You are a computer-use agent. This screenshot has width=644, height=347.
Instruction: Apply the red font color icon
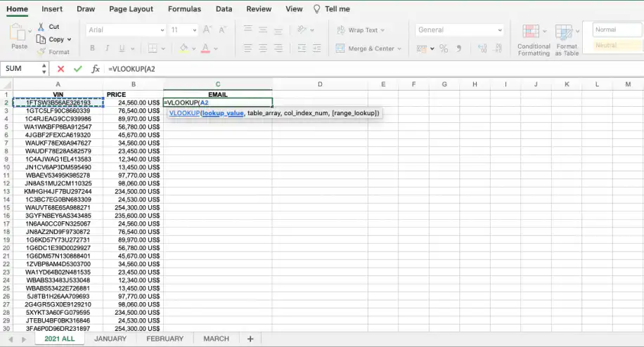205,48
